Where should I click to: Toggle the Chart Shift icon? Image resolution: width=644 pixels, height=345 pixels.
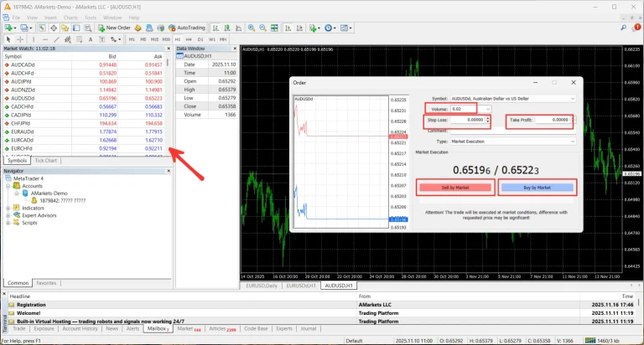[300, 28]
